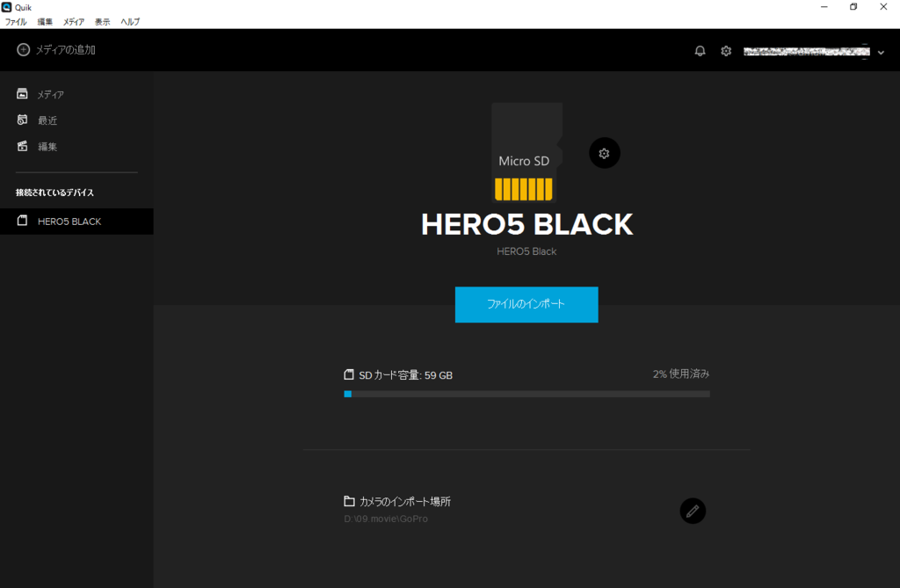
Task: Click the pencil icon to edit import location
Action: (693, 511)
